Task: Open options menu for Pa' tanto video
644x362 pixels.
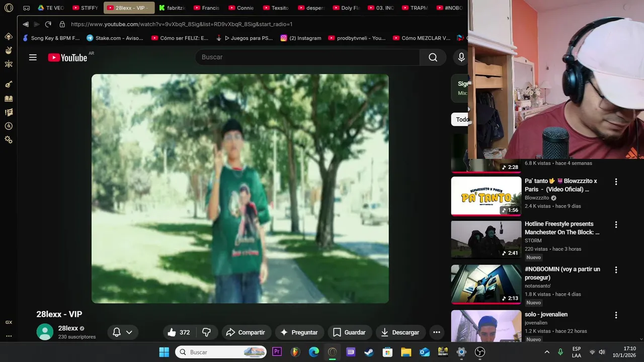Action: point(616,182)
